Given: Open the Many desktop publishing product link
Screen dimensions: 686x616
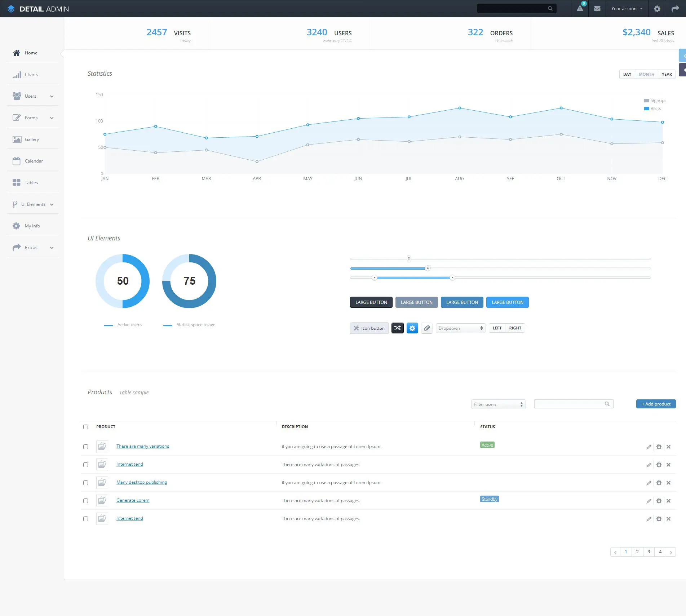Looking at the screenshot, I should pyautogui.click(x=141, y=482).
